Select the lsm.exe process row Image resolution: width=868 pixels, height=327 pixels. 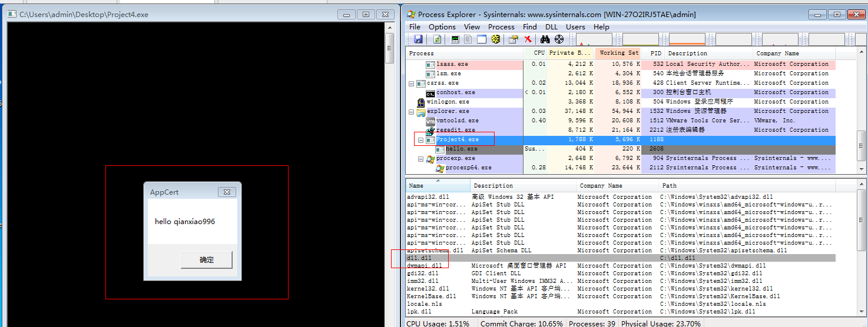[x=621, y=74]
